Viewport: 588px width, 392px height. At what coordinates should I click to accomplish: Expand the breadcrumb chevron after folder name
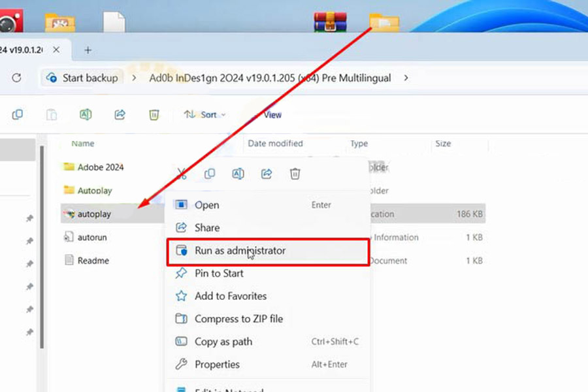pos(406,78)
